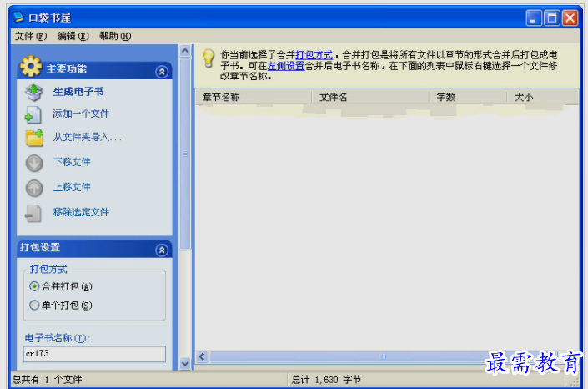Sort by the 大小 column header
Screen dimensions: 588x389
tap(543, 97)
